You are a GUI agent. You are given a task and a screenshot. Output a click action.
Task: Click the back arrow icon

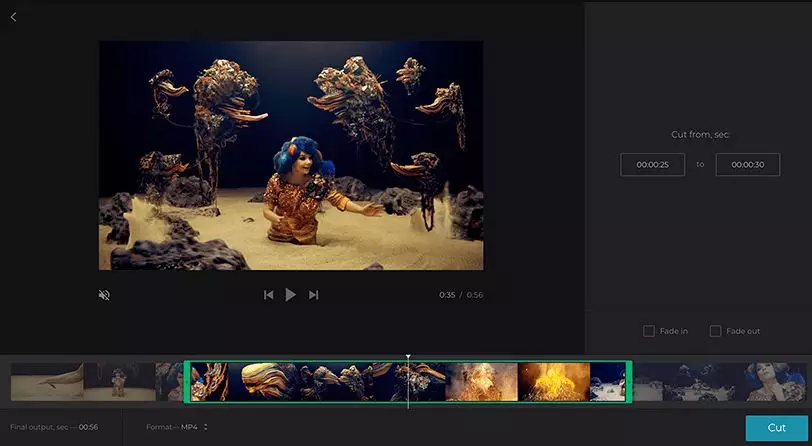click(x=13, y=17)
